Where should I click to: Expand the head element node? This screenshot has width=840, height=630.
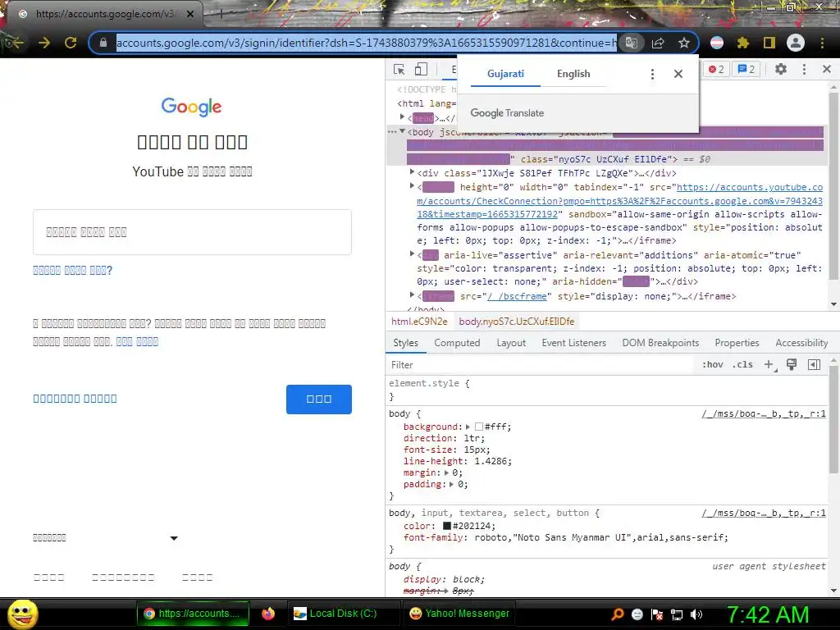tap(402, 117)
